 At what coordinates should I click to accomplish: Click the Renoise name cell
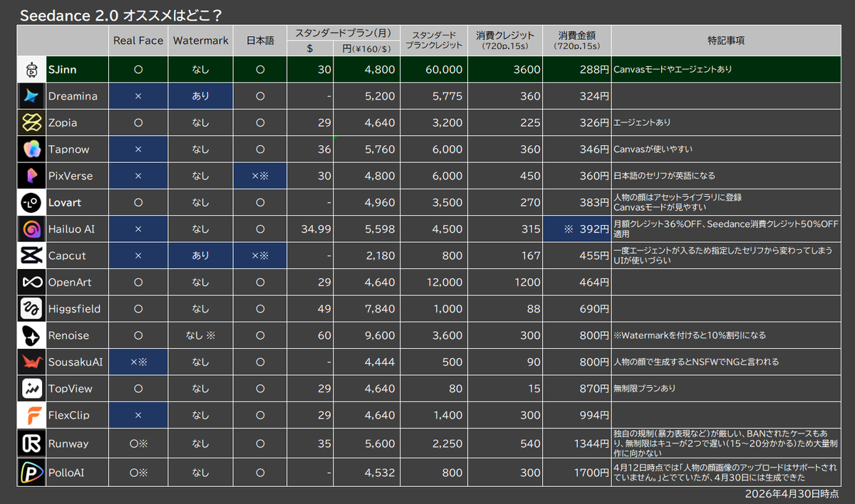(77, 335)
